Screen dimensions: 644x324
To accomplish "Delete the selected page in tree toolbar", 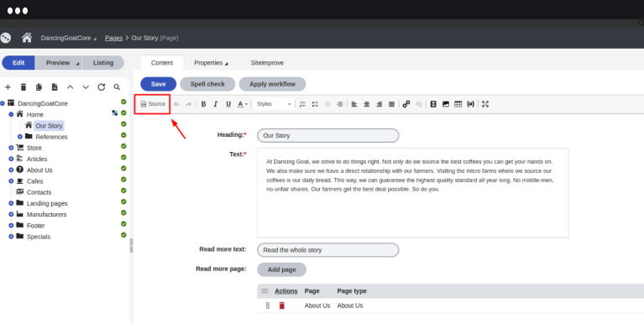I will coord(24,87).
